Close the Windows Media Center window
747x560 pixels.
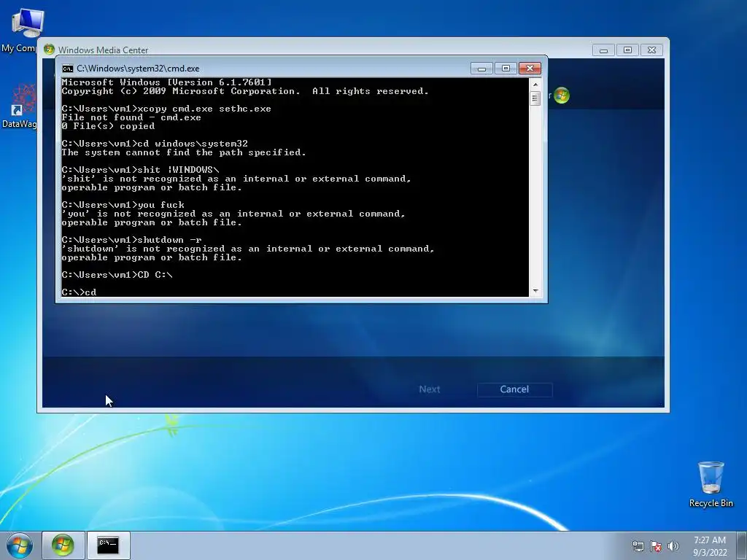pos(651,50)
